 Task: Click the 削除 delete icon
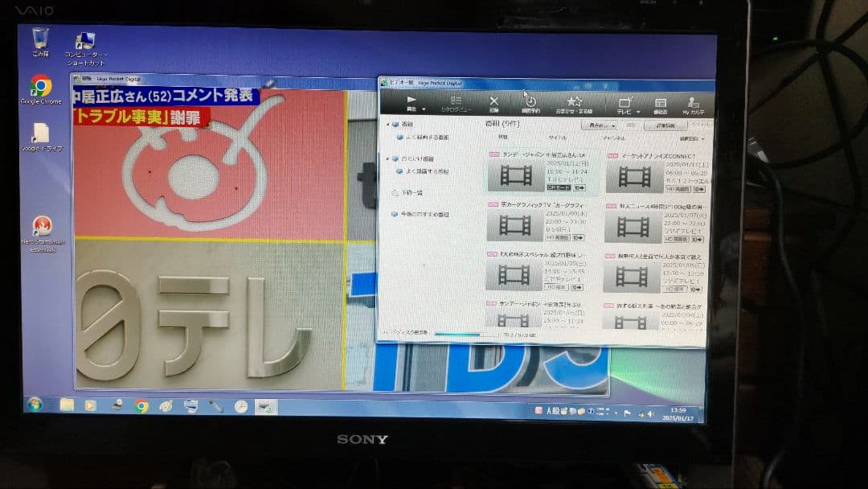[494, 100]
